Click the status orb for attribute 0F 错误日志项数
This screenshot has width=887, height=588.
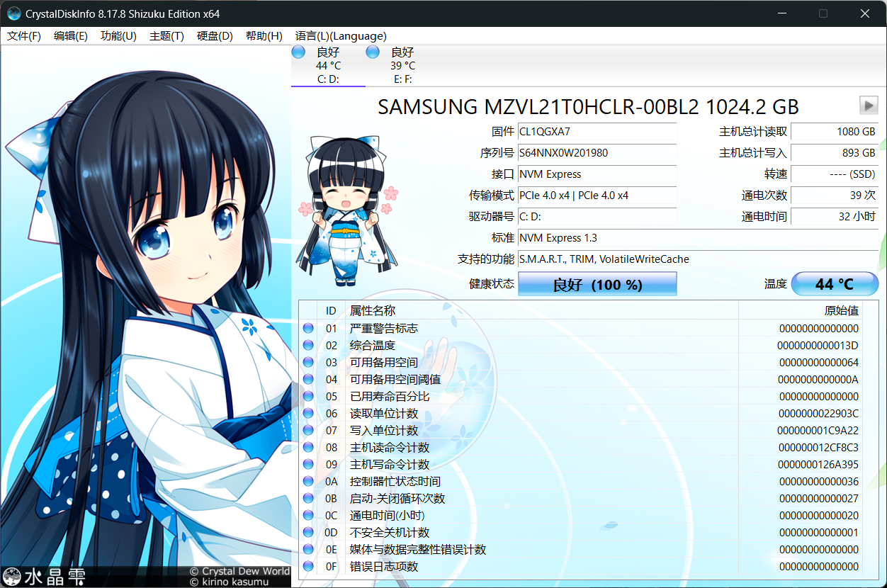click(x=308, y=566)
